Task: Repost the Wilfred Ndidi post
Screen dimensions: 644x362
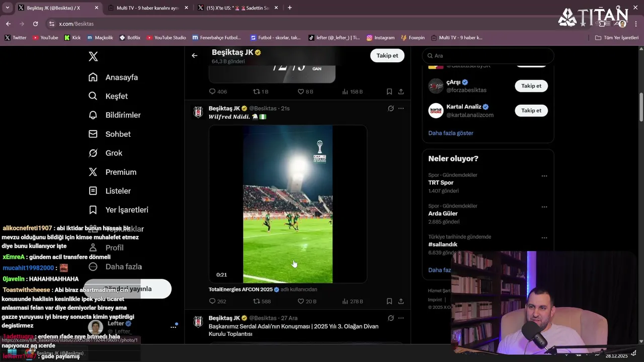Action: [x=262, y=301]
